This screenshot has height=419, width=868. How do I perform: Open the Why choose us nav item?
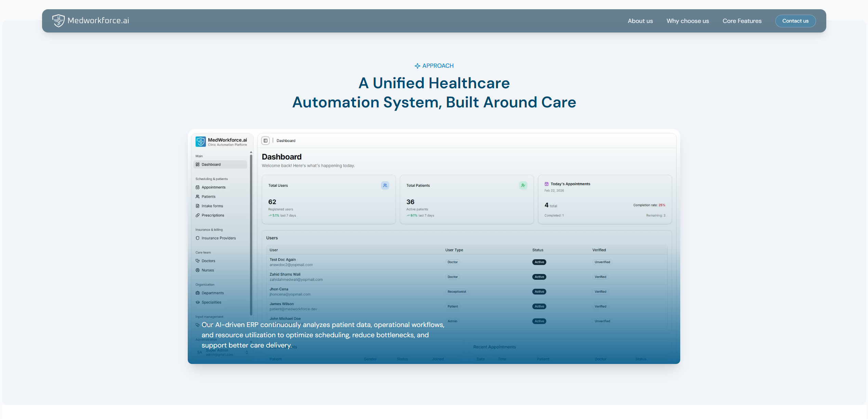point(687,21)
